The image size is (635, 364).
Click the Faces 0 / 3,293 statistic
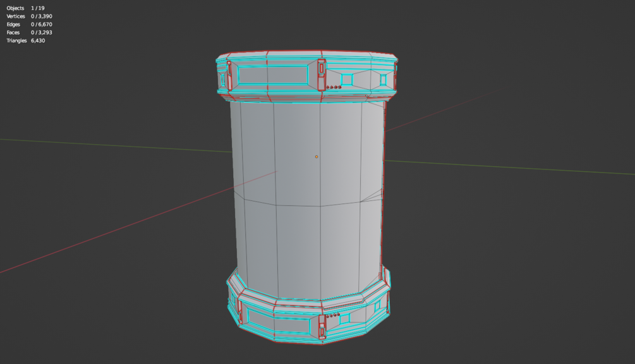click(29, 32)
